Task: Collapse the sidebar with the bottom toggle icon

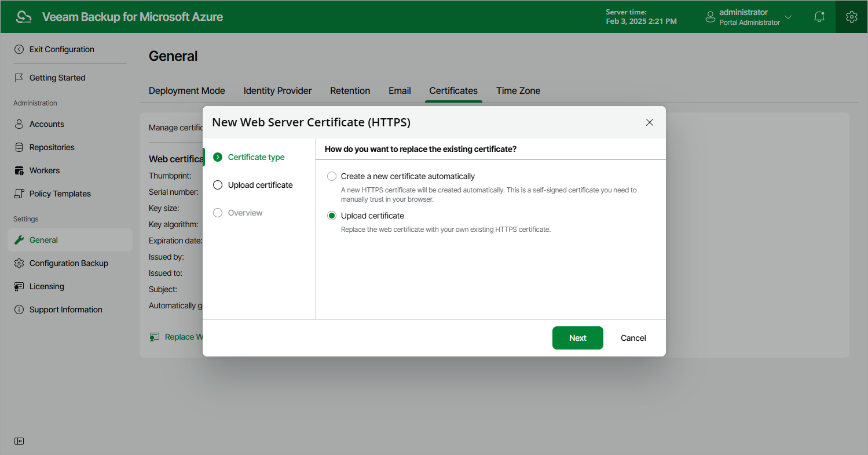Action: tap(19, 441)
